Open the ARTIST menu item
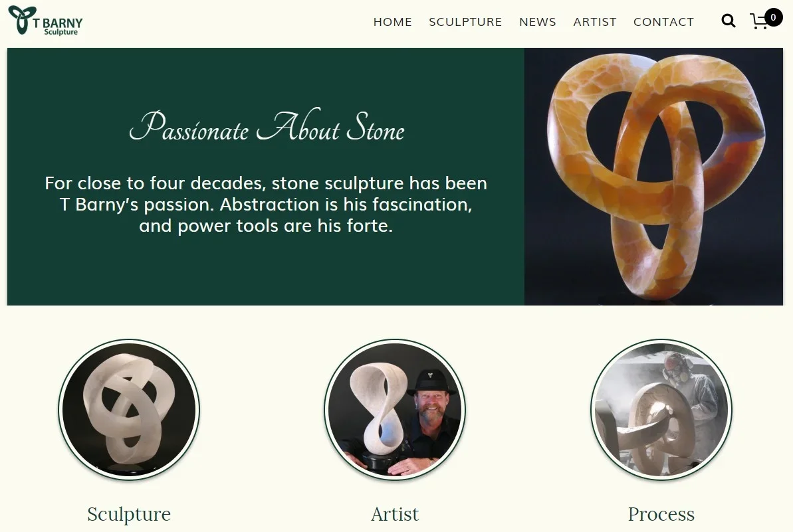This screenshot has height=532, width=793. (x=595, y=22)
